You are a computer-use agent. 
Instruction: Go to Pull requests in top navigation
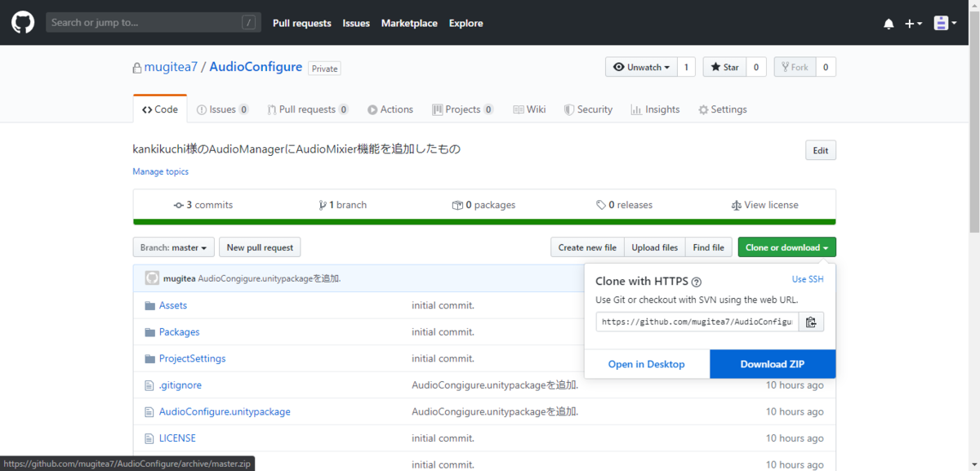302,23
